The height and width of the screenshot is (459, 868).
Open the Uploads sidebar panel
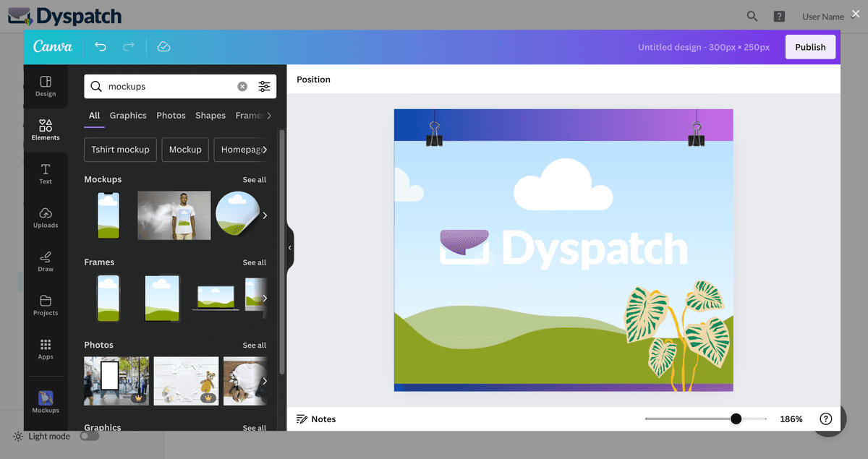[x=46, y=218]
